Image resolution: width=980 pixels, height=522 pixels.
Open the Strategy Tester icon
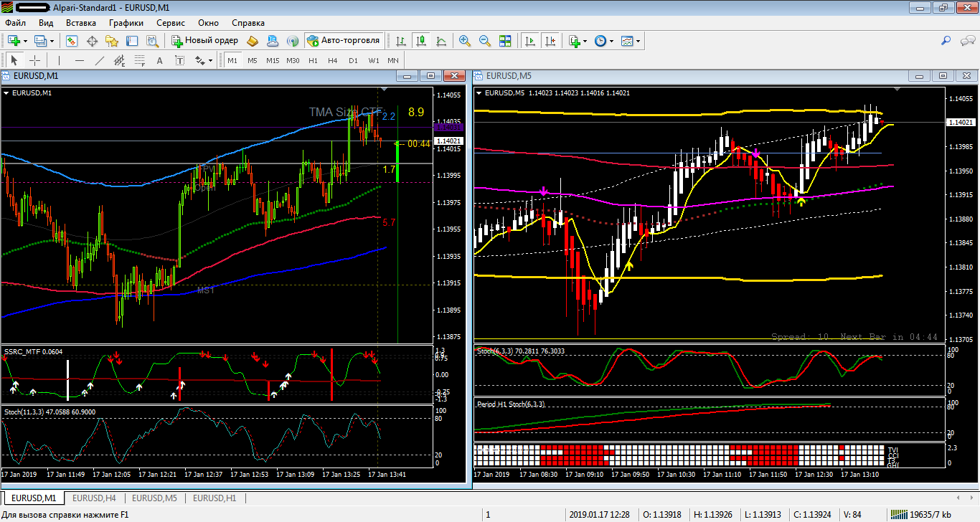152,41
